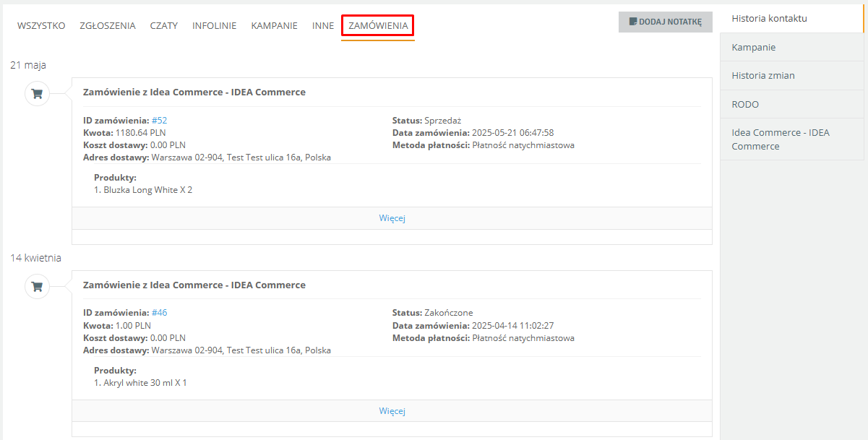Screen dimensions: 868x440
Task: Click the cart icon for the 14 kwietnia order
Action: tap(37, 286)
